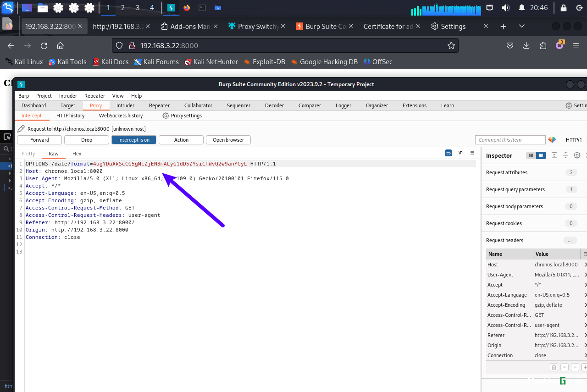Switch Inspector to single-column layout
Image resolution: width=587 pixels, height=392 pixels.
coord(531,155)
